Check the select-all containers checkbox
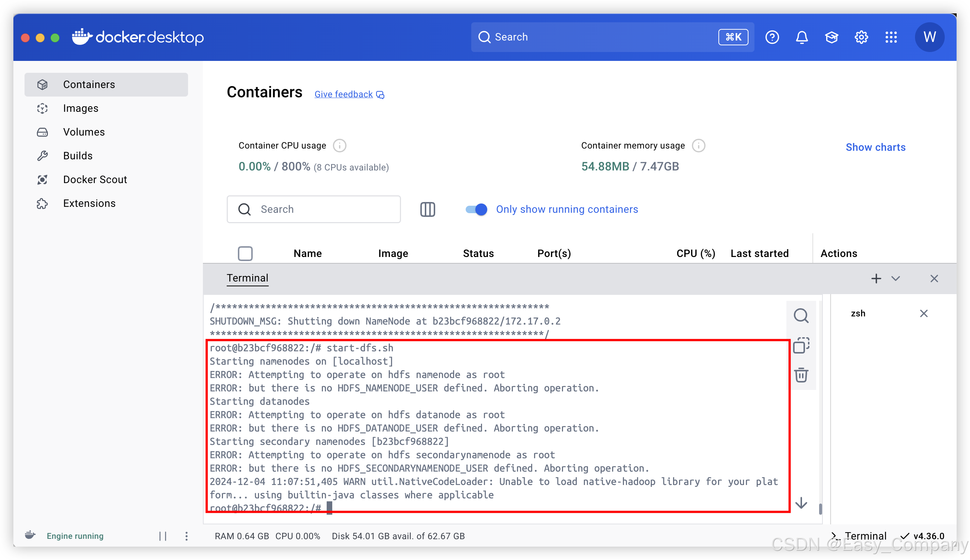 245,254
